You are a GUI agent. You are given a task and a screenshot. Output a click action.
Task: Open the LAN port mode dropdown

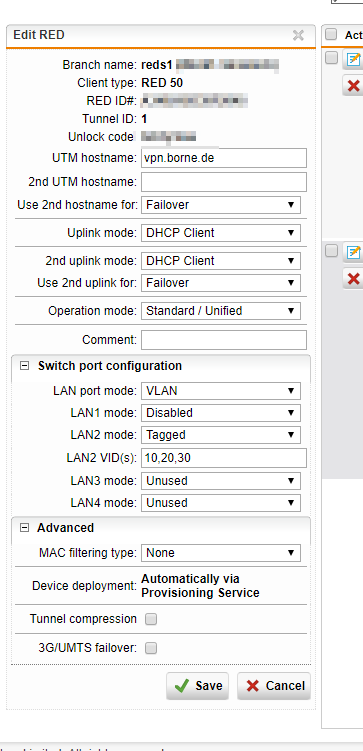(x=221, y=391)
